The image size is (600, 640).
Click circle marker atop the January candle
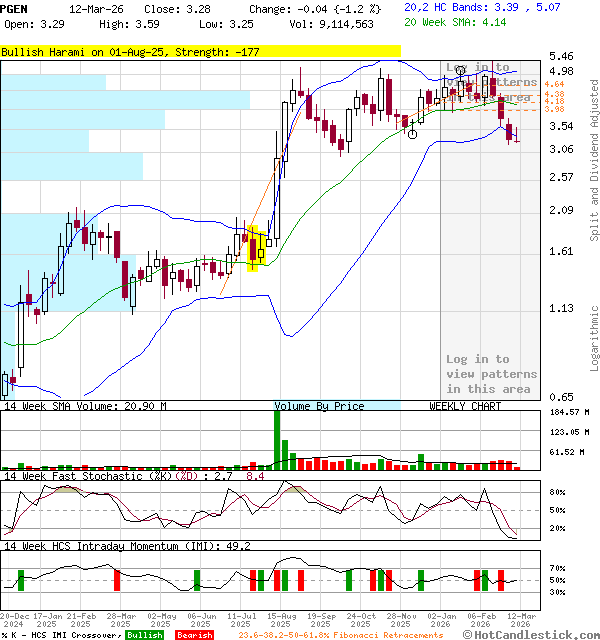click(x=460, y=70)
